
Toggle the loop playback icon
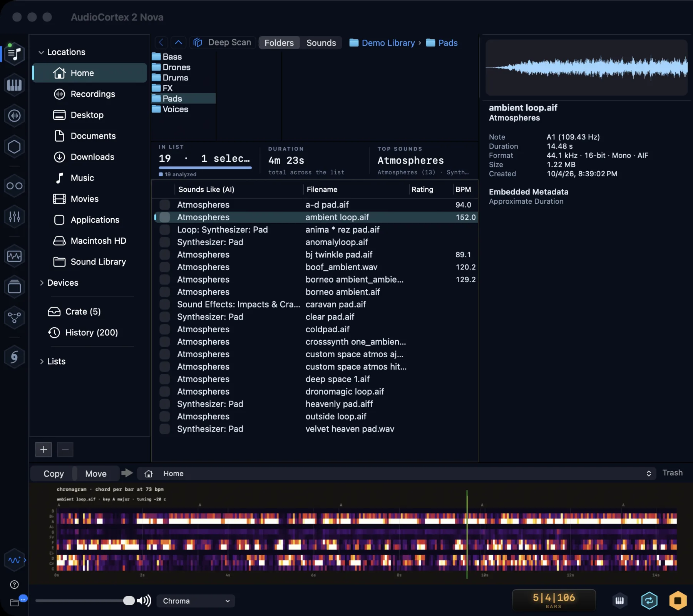coord(649,601)
